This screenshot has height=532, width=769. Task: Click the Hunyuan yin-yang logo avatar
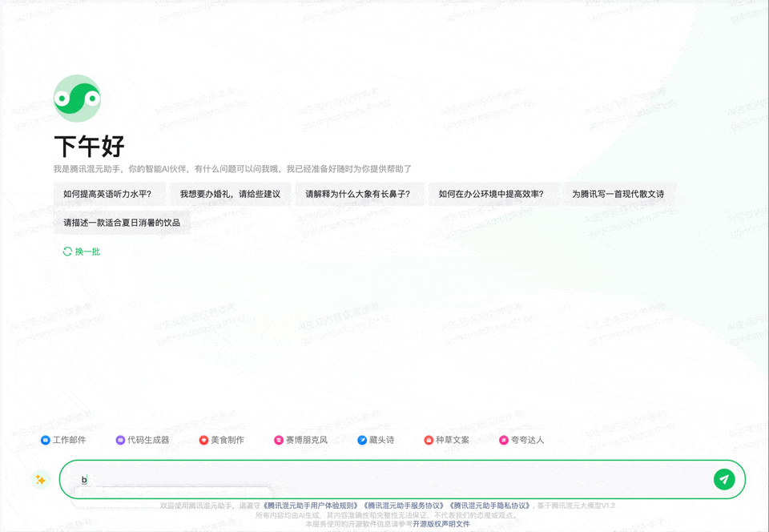tap(77, 97)
